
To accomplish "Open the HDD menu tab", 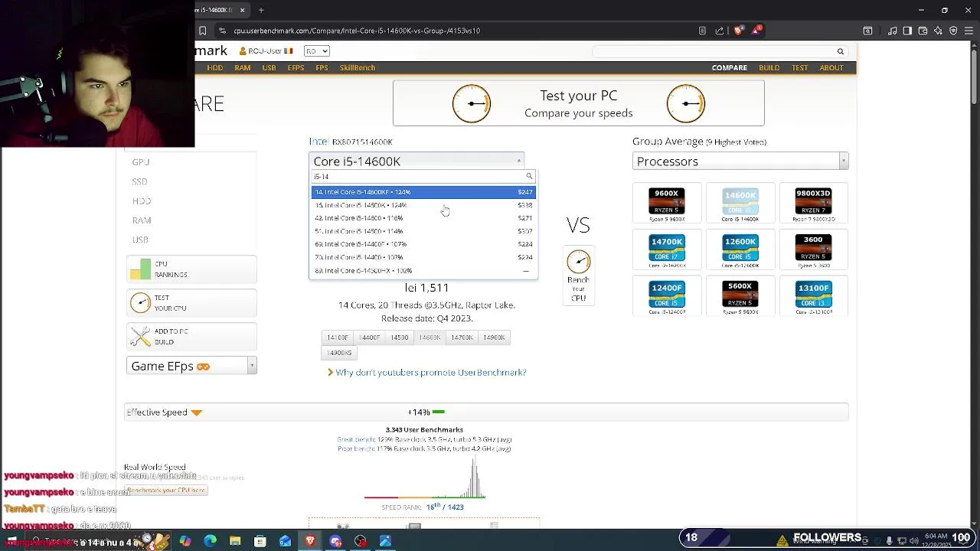I will click(215, 67).
